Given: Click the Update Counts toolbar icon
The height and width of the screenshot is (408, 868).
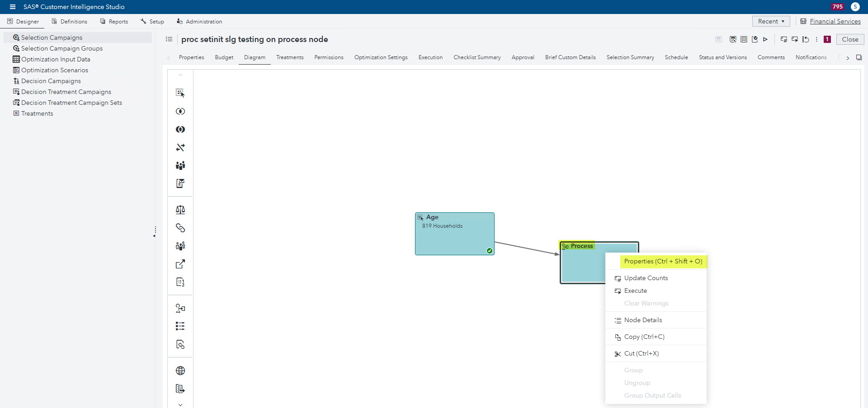Looking at the screenshot, I should point(784,39).
